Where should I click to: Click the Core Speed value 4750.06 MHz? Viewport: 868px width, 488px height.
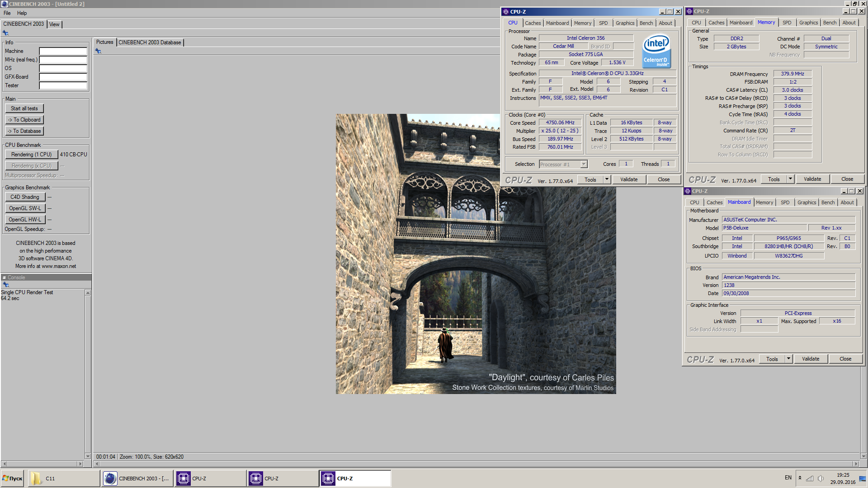(560, 122)
